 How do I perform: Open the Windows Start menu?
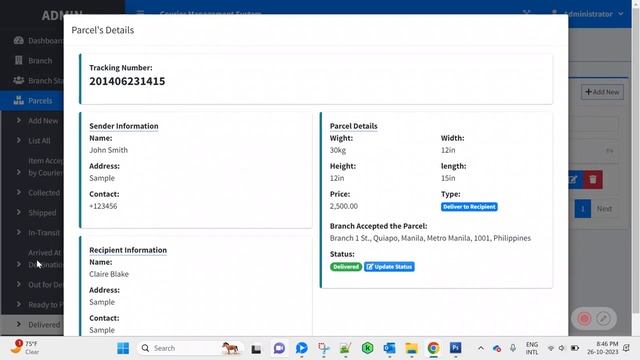click(123, 348)
